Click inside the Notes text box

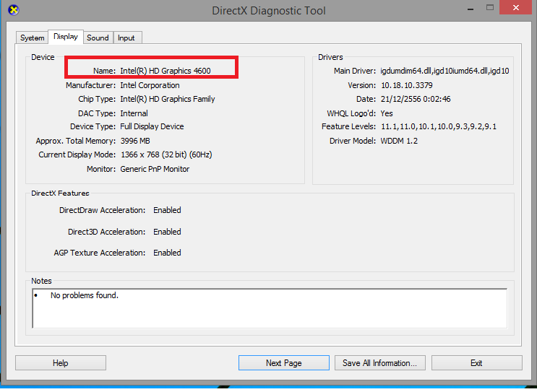270,308
